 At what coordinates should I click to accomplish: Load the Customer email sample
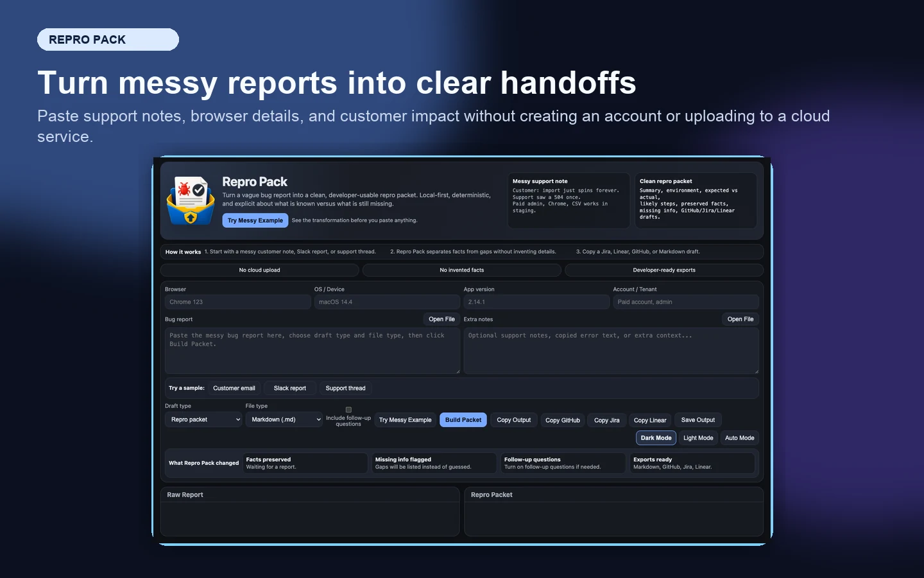(234, 388)
